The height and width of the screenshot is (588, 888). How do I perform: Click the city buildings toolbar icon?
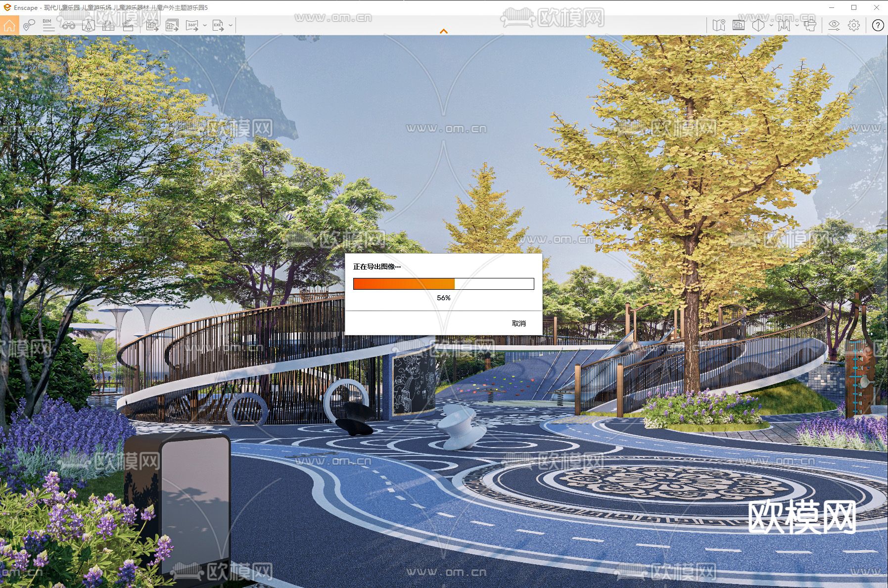pos(108,25)
